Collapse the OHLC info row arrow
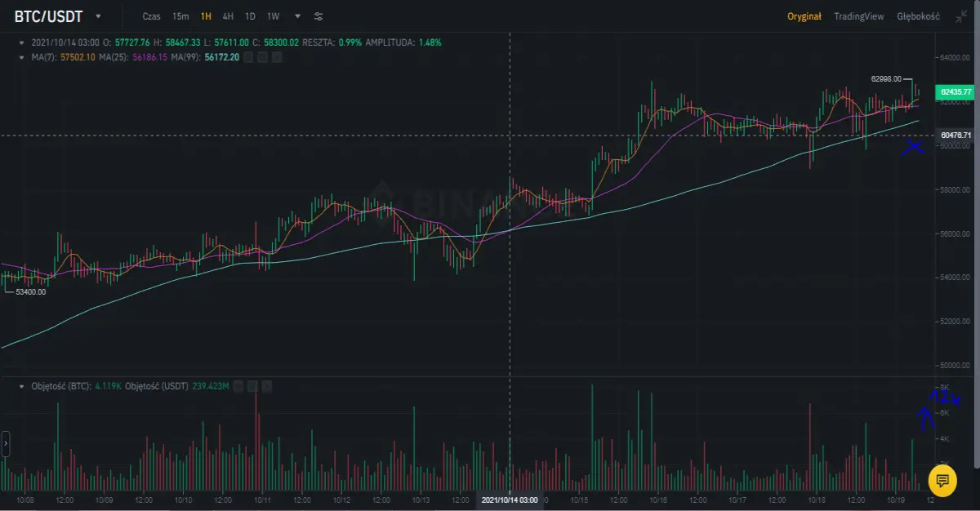This screenshot has width=980, height=511. [20, 42]
